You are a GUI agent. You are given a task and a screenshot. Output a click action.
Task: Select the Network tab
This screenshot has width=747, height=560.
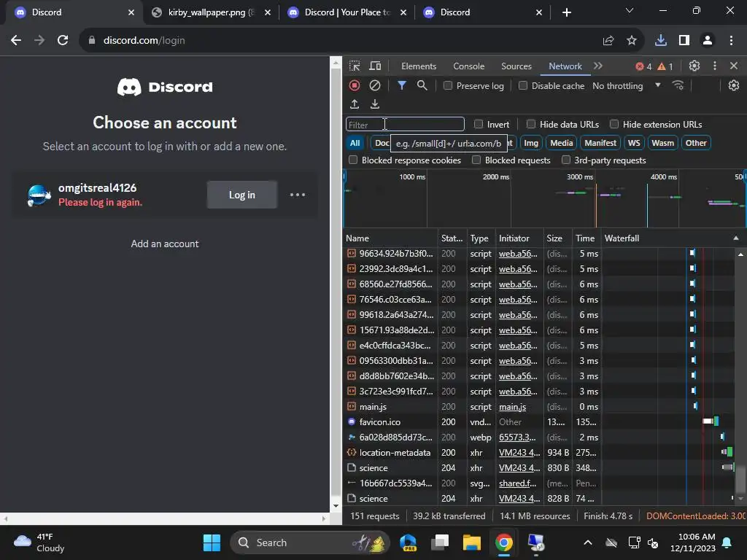565,66
